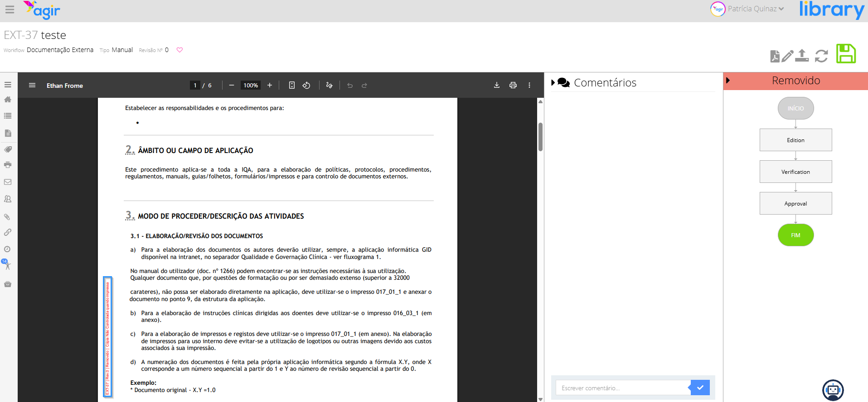Open the list view in left sidebar
The width and height of the screenshot is (868, 402).
click(x=8, y=116)
